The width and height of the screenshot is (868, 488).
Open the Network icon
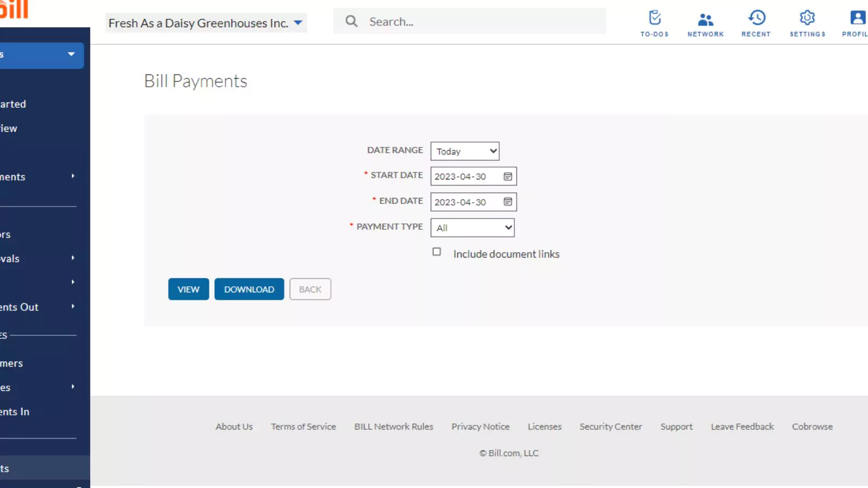click(x=705, y=23)
